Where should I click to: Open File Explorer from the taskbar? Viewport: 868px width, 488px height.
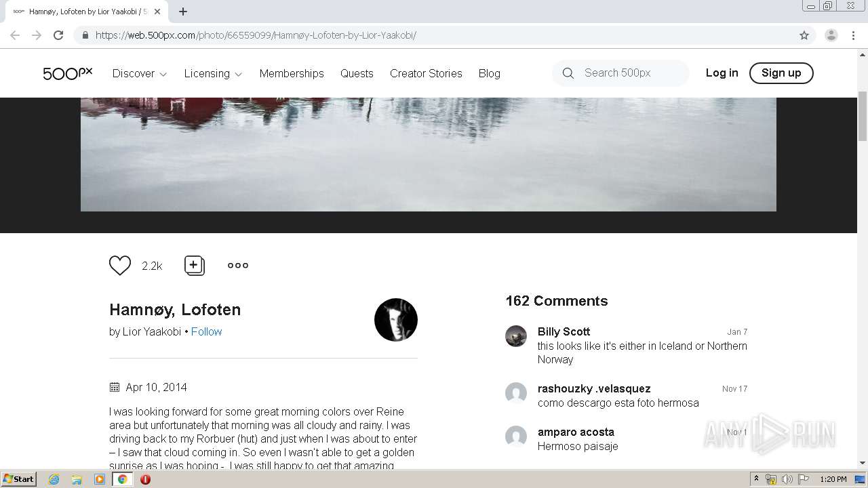(77, 479)
